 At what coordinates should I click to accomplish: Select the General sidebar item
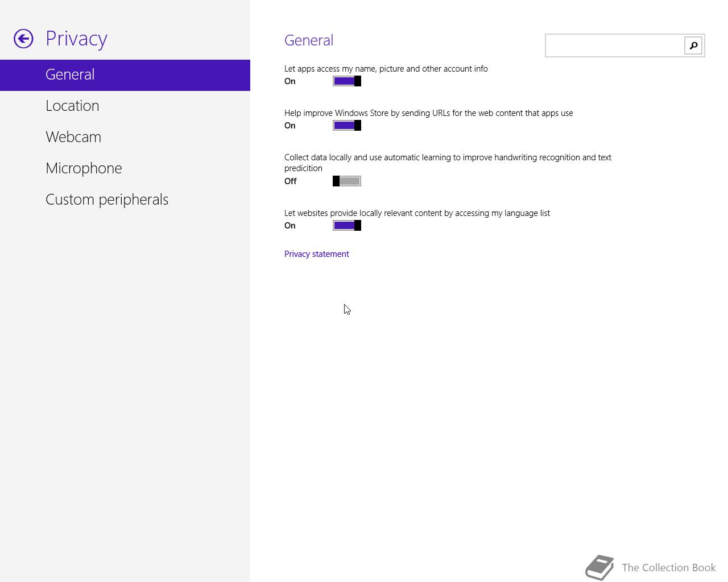125,75
